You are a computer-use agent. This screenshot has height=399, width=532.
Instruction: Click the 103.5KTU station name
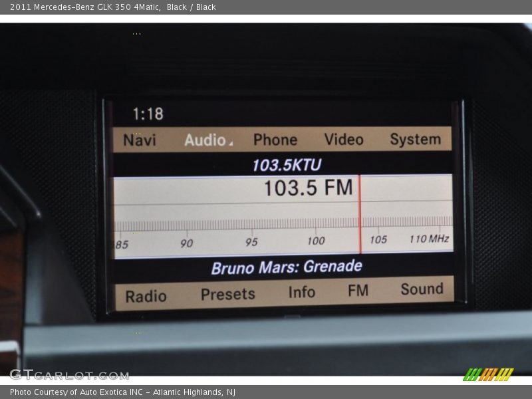pyautogui.click(x=287, y=165)
